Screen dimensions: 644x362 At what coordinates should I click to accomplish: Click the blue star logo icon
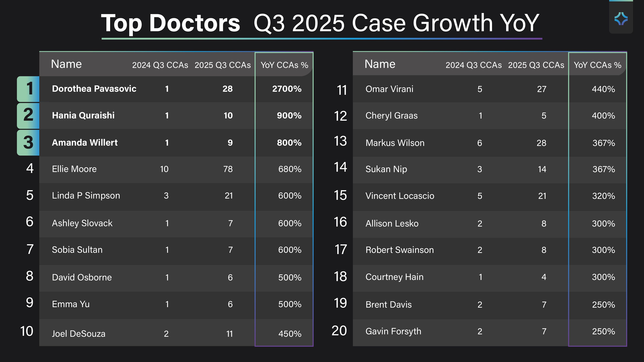[621, 19]
